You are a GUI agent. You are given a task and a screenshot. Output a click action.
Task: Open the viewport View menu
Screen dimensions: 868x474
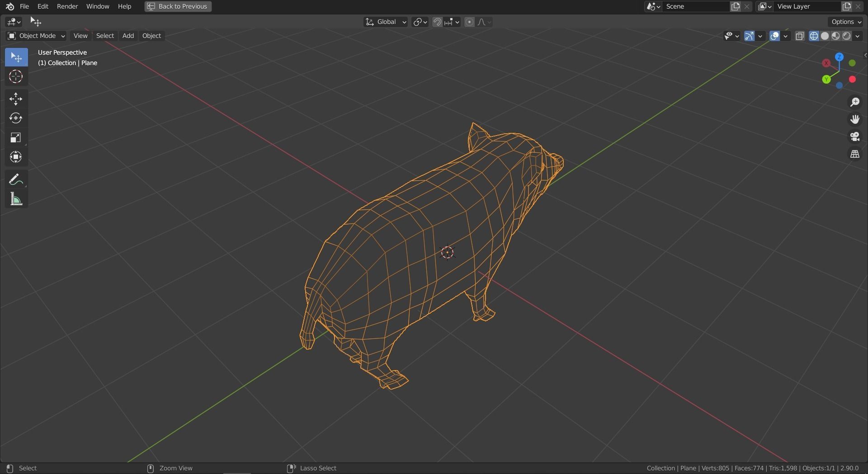[80, 36]
